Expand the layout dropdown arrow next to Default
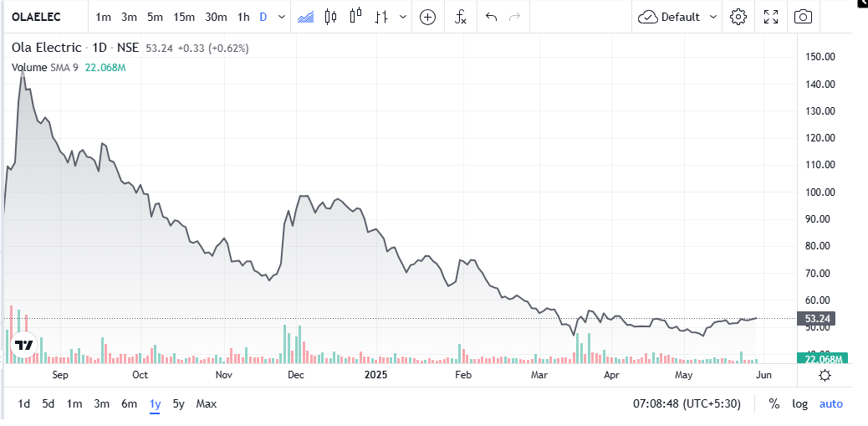Viewport: 868px width, 426px height. pos(713,18)
